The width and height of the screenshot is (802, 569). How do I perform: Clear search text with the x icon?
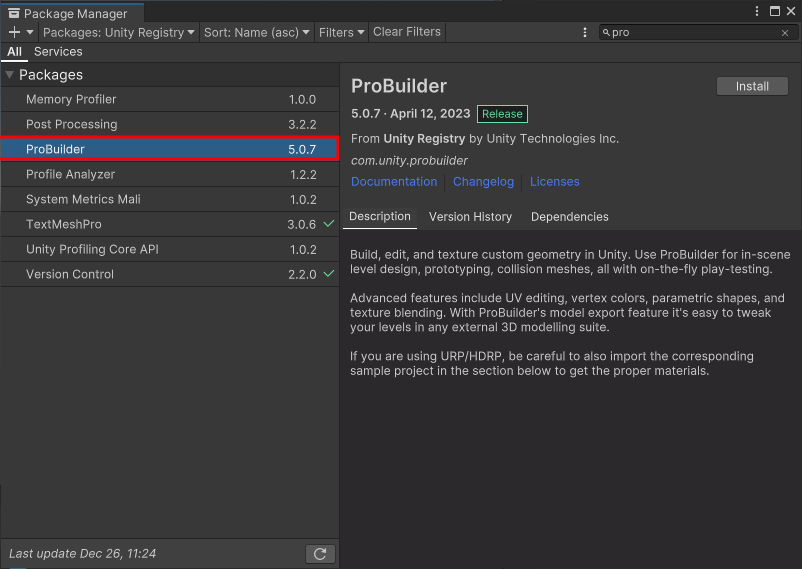click(785, 33)
